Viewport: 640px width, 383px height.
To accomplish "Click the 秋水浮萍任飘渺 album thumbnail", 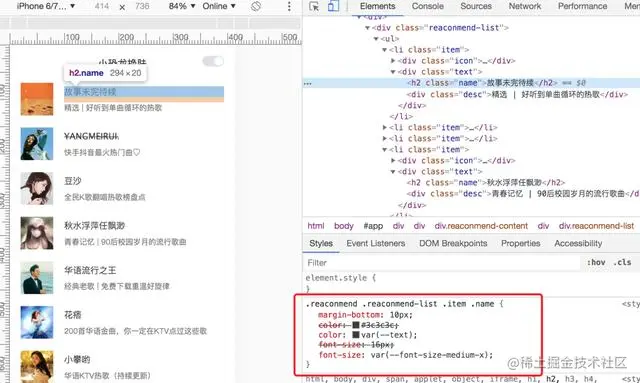I will (x=37, y=233).
